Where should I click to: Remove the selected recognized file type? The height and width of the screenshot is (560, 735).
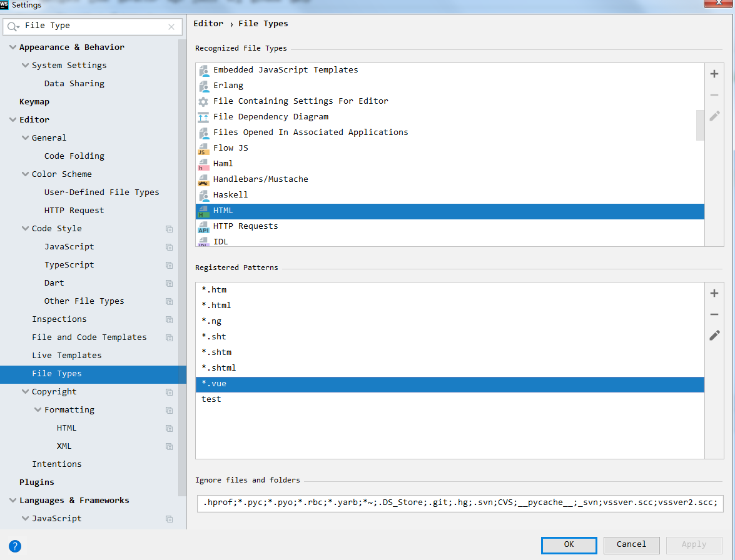pos(714,95)
